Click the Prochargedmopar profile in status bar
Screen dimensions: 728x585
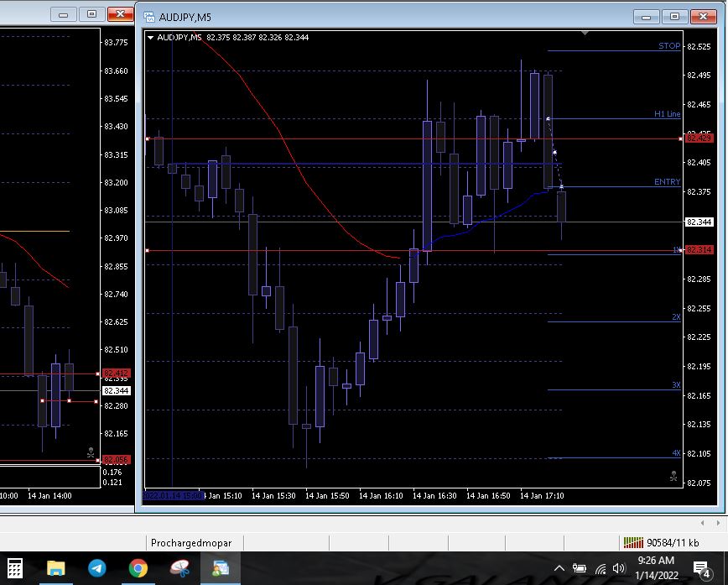tap(191, 543)
